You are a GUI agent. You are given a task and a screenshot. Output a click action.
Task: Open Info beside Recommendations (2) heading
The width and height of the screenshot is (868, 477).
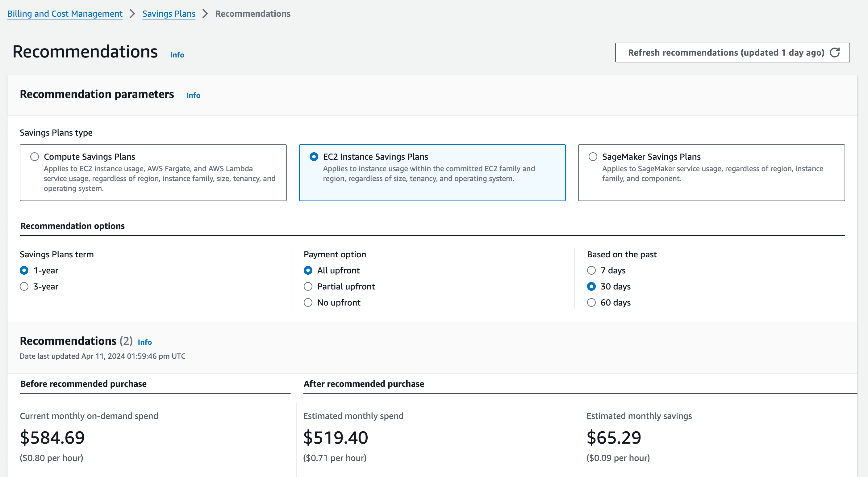click(144, 342)
